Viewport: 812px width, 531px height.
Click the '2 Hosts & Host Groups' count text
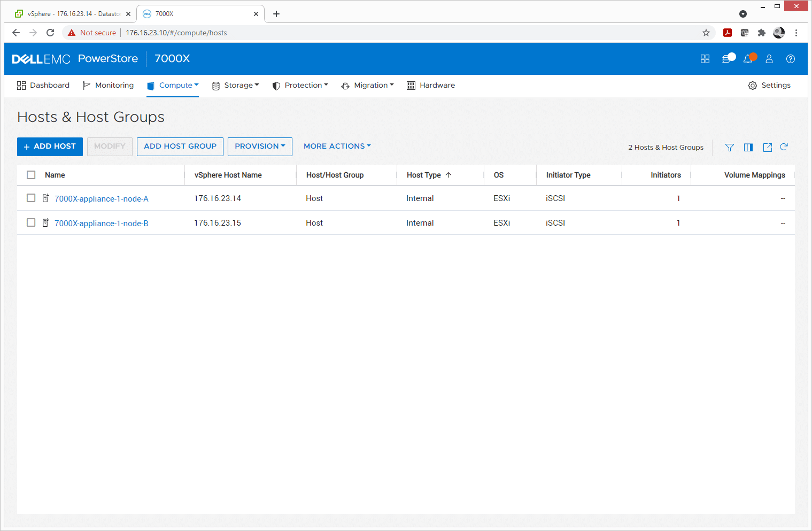point(666,148)
